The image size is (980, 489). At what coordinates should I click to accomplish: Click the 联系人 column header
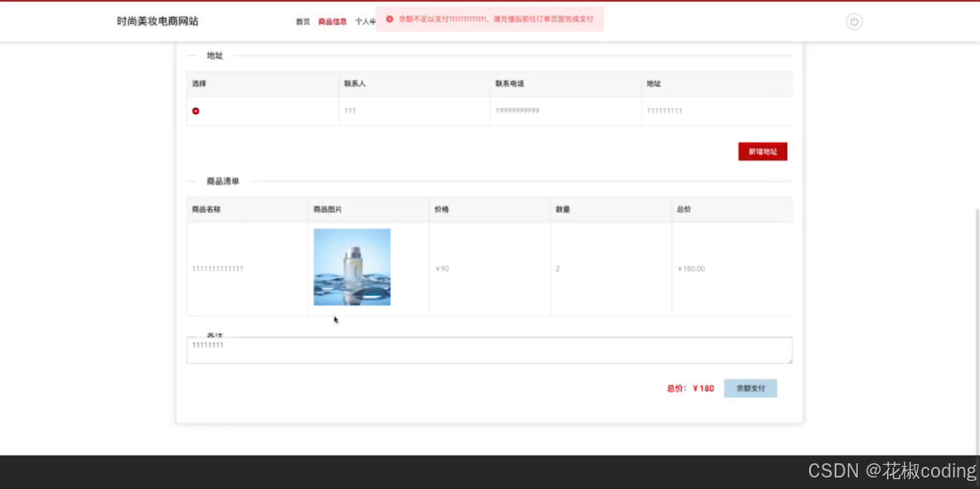click(354, 84)
